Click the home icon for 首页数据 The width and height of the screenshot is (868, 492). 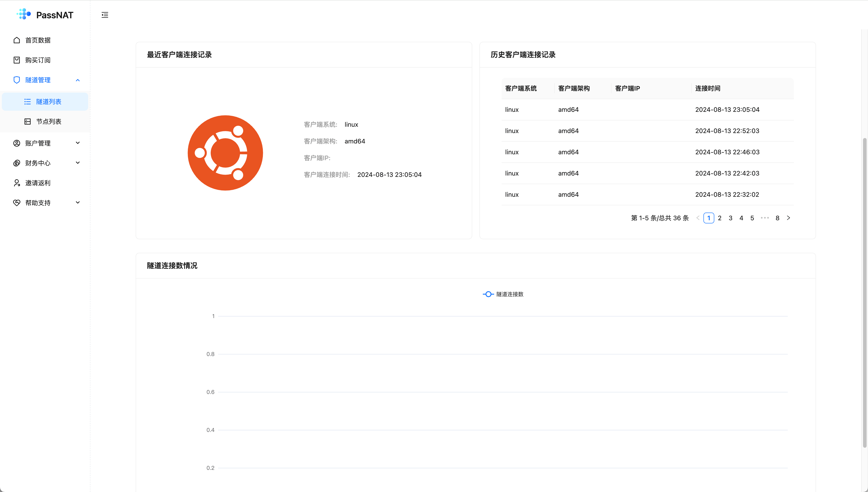point(17,40)
